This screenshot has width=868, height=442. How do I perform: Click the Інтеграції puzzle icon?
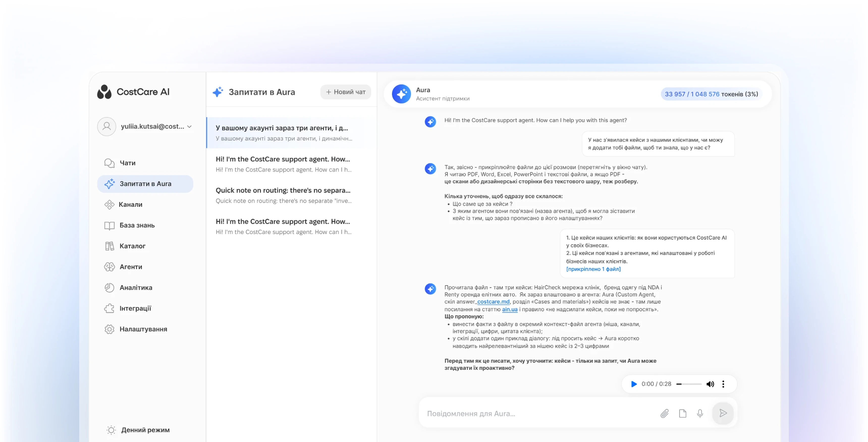pos(109,308)
